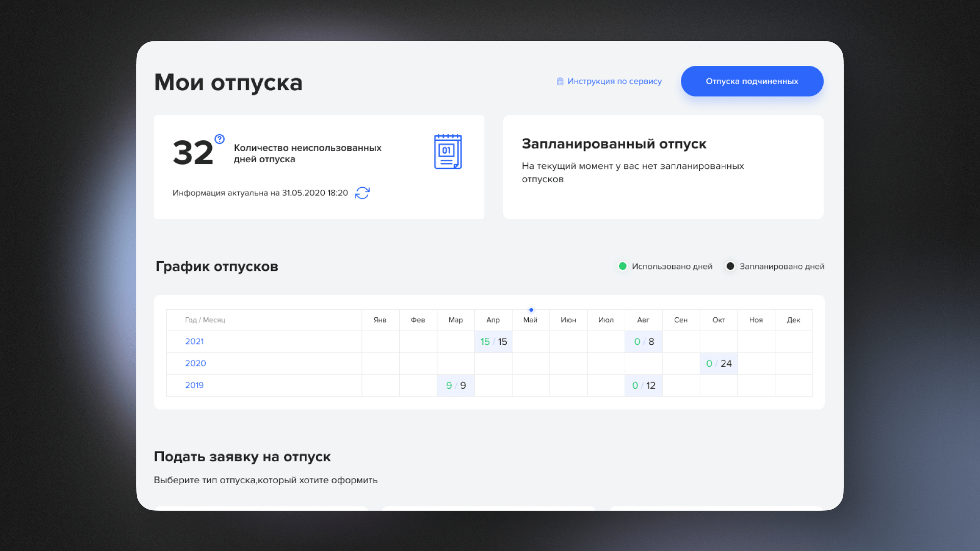Click the Запланированный отпуск card title
The width and height of the screenshot is (980, 551).
[614, 144]
